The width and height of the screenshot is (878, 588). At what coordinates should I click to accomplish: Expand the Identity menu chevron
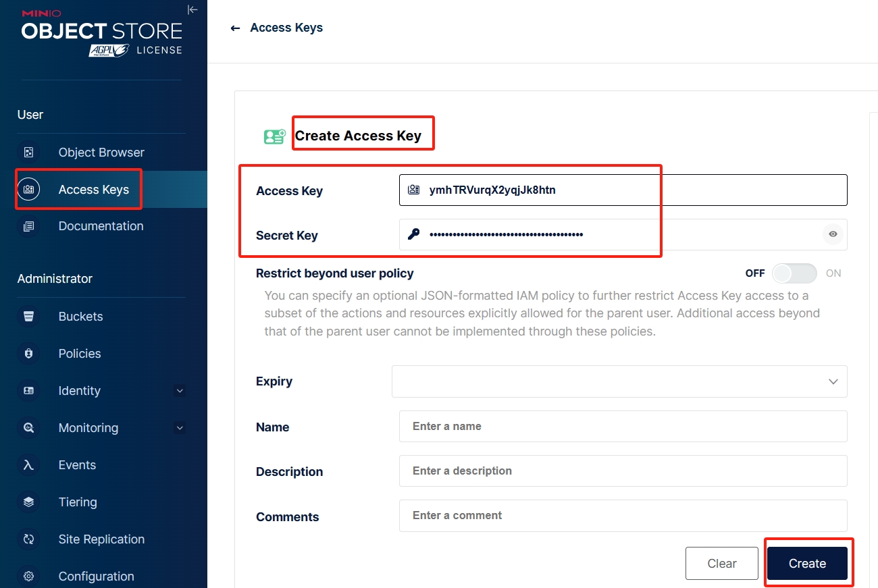click(179, 391)
